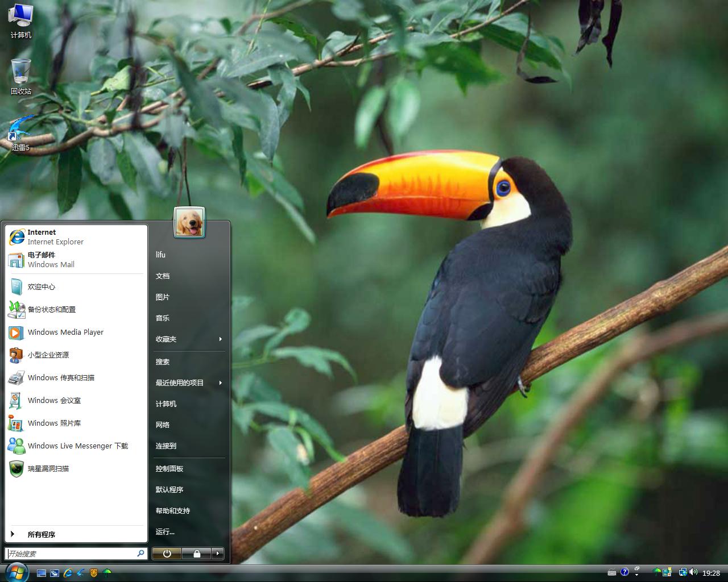
Task: Open 控制面板 from Start menu
Action: [169, 469]
